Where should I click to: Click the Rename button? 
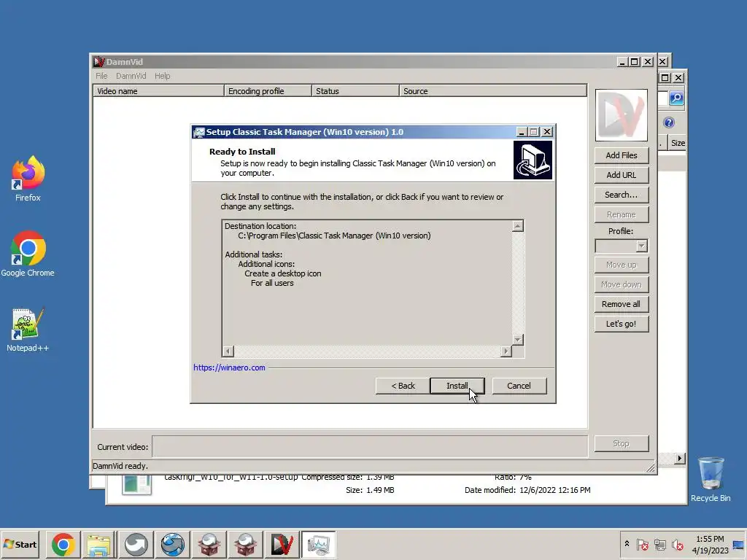point(622,215)
